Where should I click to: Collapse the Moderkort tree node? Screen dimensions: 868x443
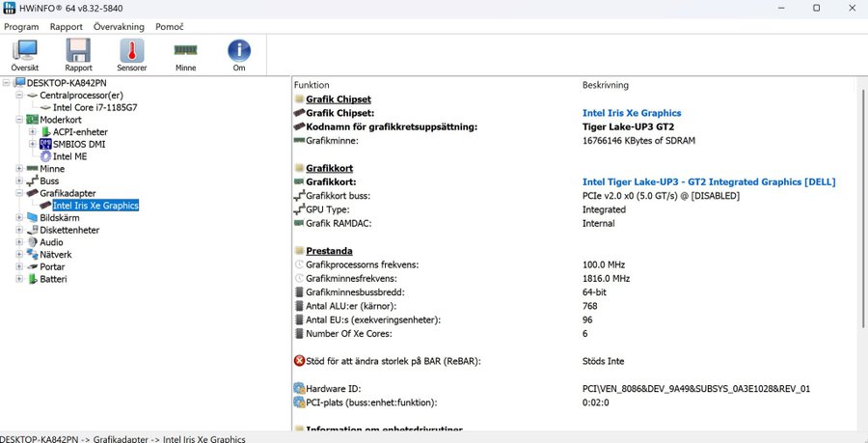19,120
